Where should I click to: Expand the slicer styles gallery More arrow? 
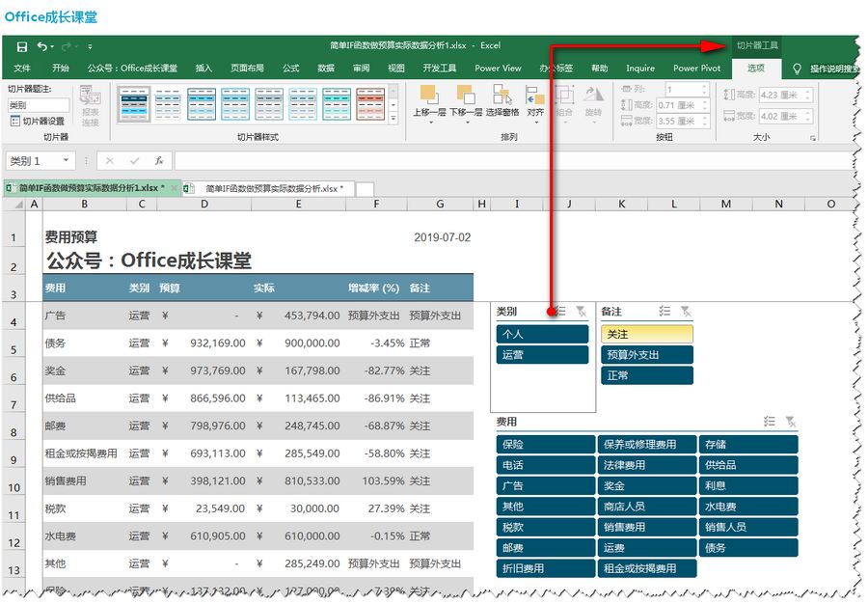393,118
